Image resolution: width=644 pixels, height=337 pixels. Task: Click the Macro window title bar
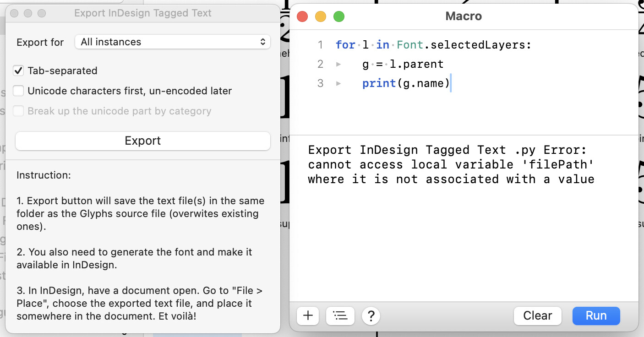click(463, 17)
